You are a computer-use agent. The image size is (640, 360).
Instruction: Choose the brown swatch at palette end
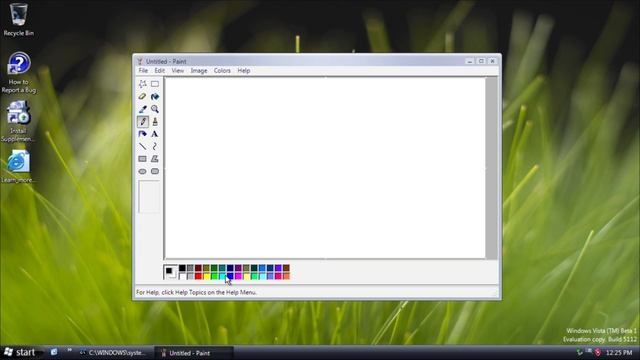(x=286, y=268)
